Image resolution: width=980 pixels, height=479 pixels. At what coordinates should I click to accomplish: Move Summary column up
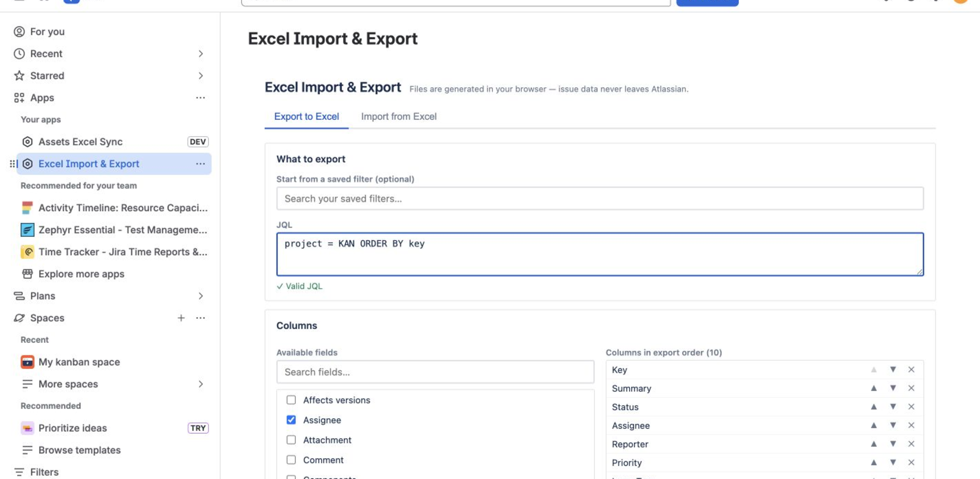tap(873, 388)
